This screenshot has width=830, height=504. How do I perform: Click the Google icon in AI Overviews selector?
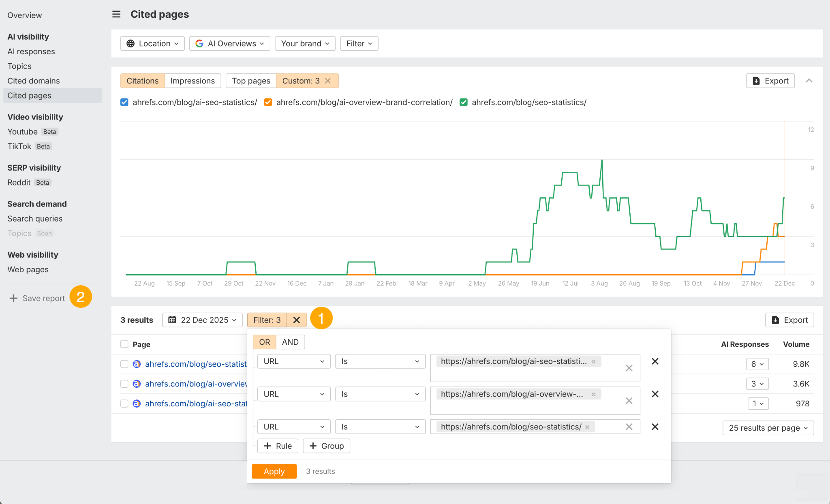tap(200, 43)
